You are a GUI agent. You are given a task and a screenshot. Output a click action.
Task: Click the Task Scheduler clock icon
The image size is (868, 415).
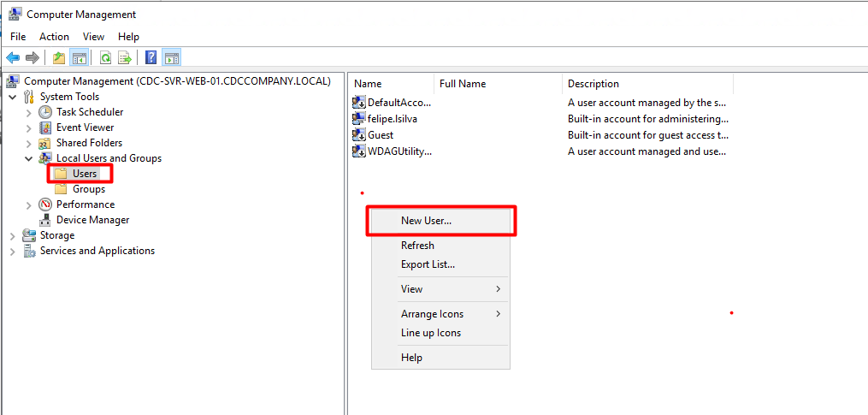(45, 112)
